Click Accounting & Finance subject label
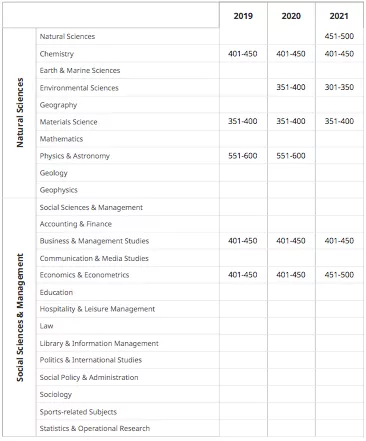 [76, 224]
